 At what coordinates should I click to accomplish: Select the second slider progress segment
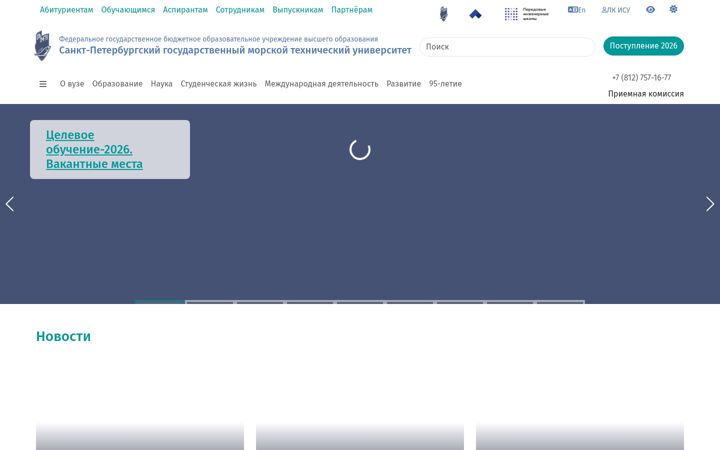click(x=210, y=302)
